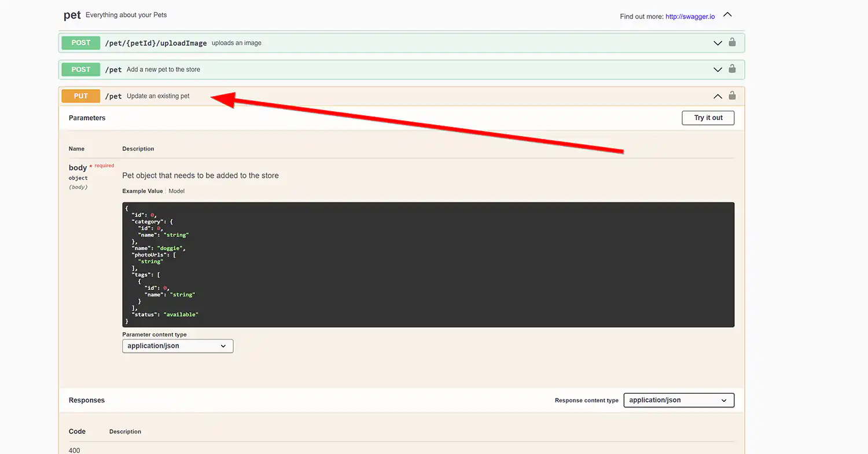868x454 pixels.
Task: Select the POST method badge for /pet
Action: 80,69
